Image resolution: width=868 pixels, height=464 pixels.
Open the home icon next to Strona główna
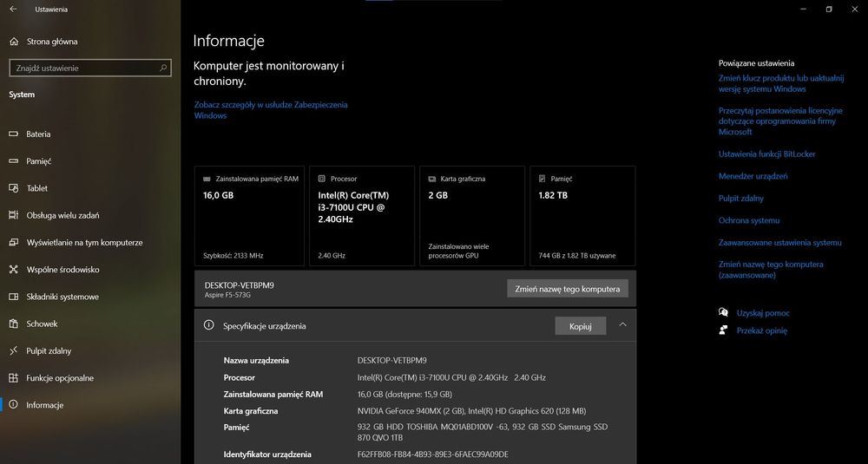tap(14, 42)
